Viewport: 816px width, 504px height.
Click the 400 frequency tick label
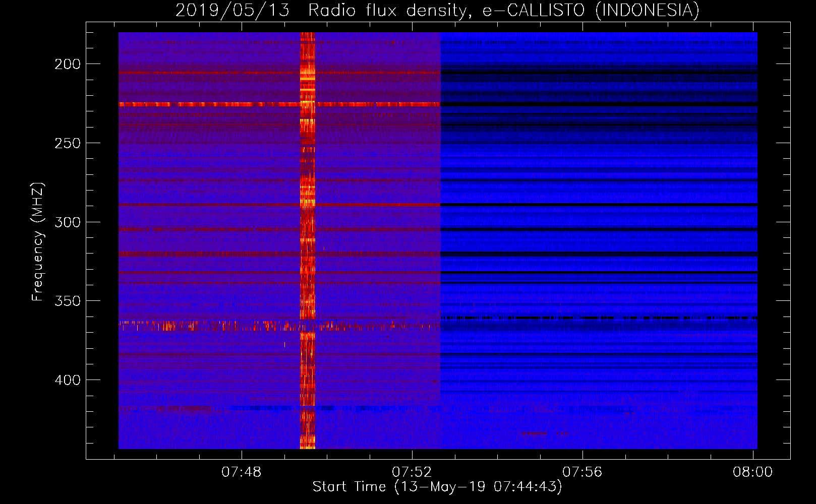point(68,380)
